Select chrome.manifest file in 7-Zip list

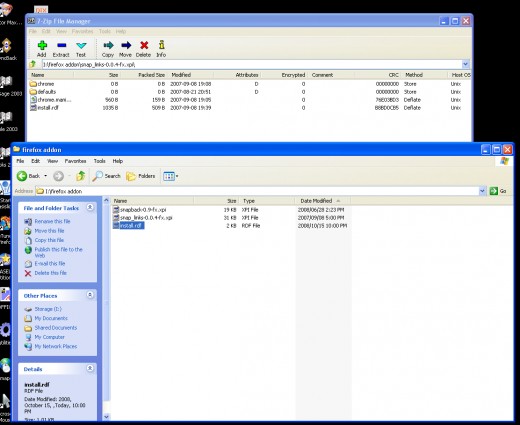pyautogui.click(x=51, y=100)
